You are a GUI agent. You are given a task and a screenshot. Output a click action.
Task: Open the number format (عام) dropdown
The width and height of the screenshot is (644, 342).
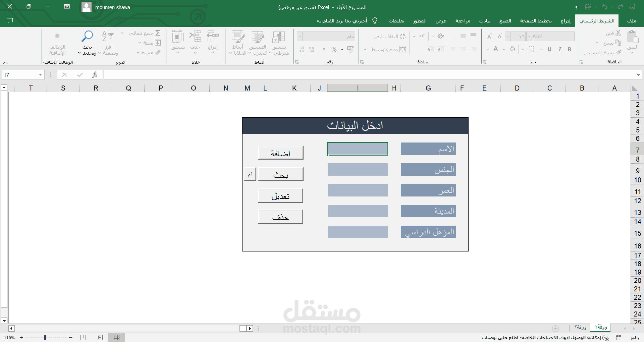click(x=300, y=36)
